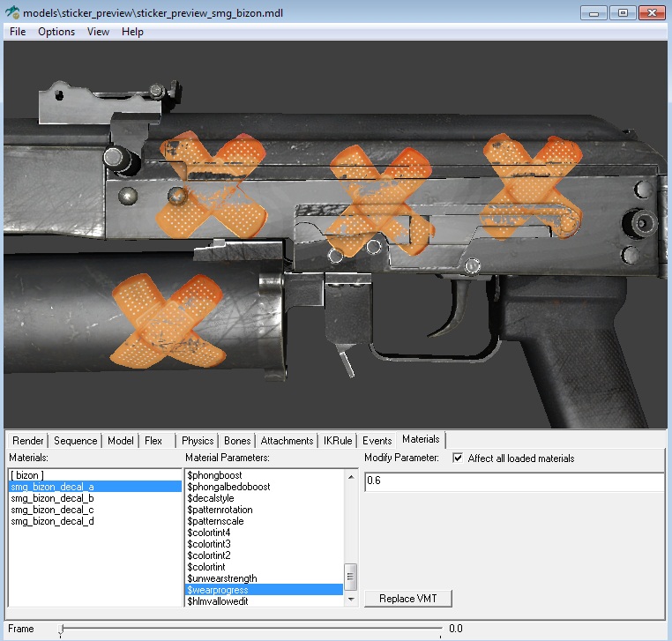Switch to the Physics tab
672x641 pixels.
[x=198, y=441]
